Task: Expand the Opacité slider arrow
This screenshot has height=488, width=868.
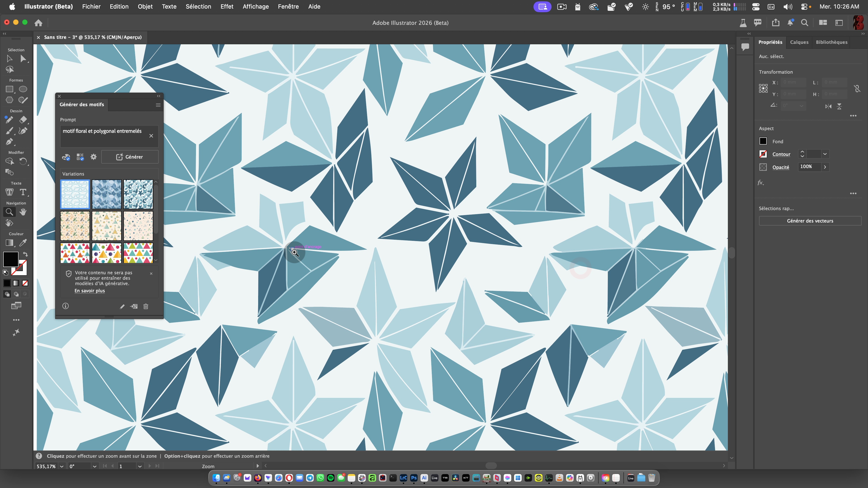Action: pyautogui.click(x=825, y=167)
